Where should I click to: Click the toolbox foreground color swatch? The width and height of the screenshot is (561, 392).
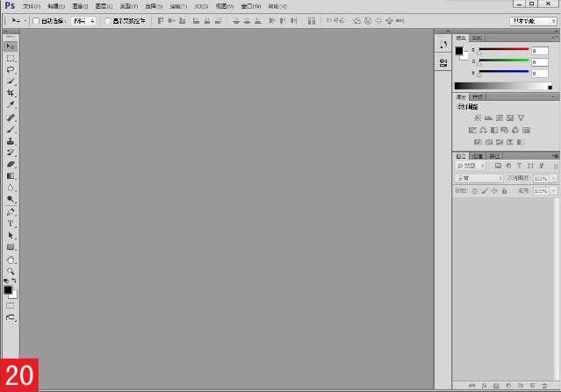8,289
